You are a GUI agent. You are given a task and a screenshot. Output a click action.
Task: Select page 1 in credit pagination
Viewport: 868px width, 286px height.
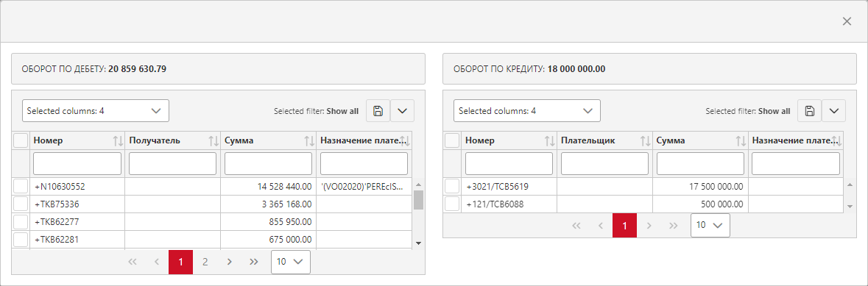pos(624,226)
